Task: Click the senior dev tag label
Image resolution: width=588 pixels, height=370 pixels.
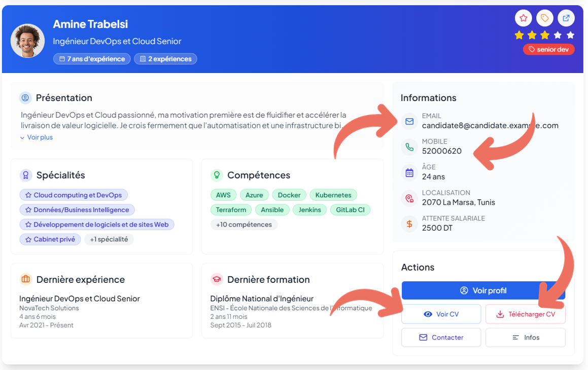Action: [548, 50]
